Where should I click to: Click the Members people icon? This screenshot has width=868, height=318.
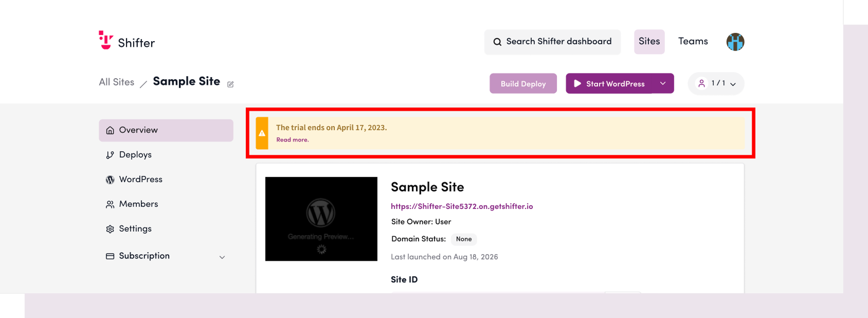(110, 204)
